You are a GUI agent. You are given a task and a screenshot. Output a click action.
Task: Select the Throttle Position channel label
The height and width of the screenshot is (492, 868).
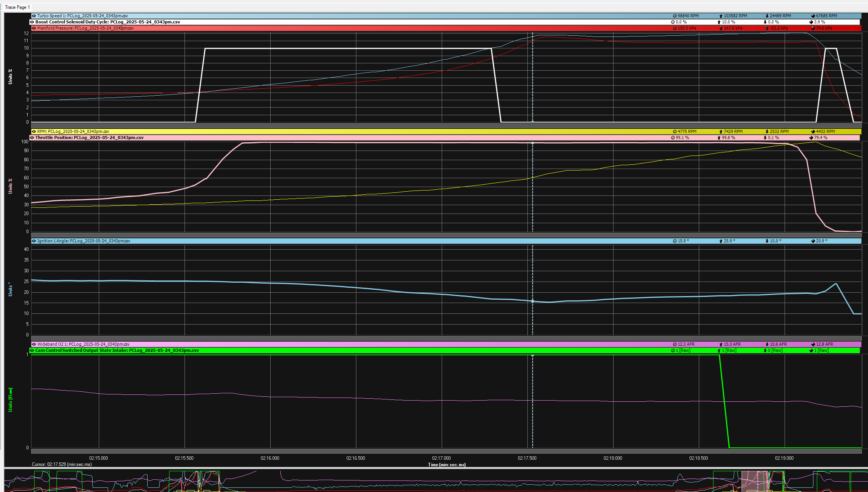click(89, 137)
